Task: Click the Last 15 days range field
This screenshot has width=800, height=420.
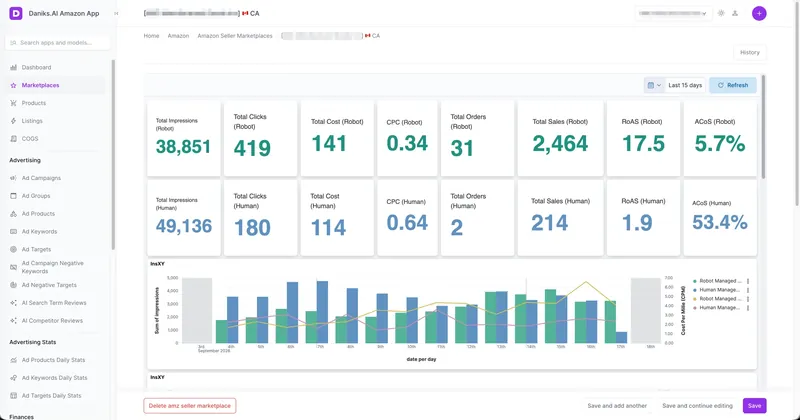Action: click(x=685, y=85)
